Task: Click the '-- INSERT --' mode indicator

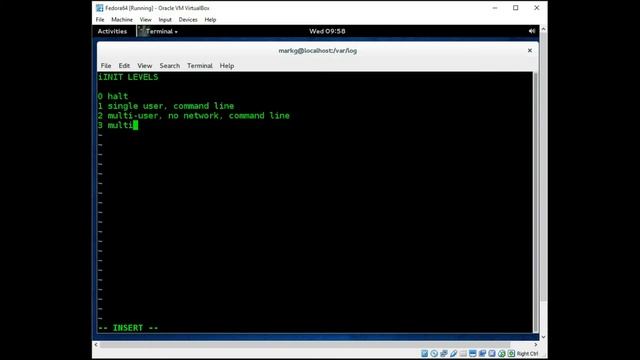Action: pyautogui.click(x=128, y=328)
